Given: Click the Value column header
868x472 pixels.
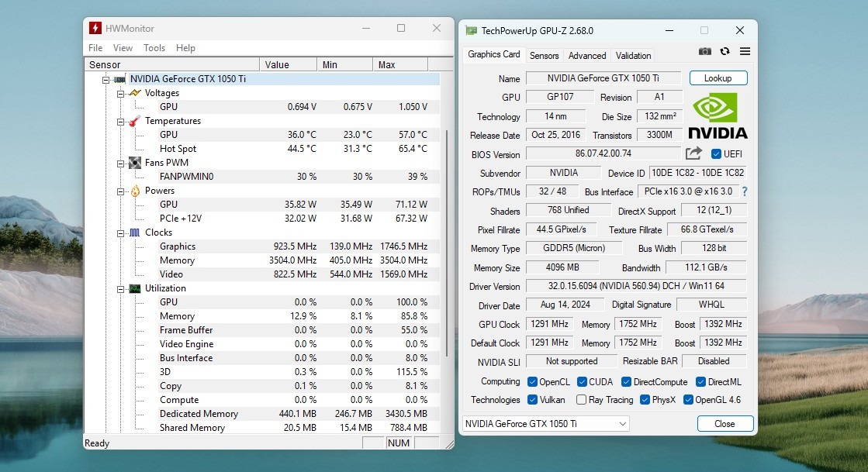Looking at the screenshot, I should (x=288, y=65).
